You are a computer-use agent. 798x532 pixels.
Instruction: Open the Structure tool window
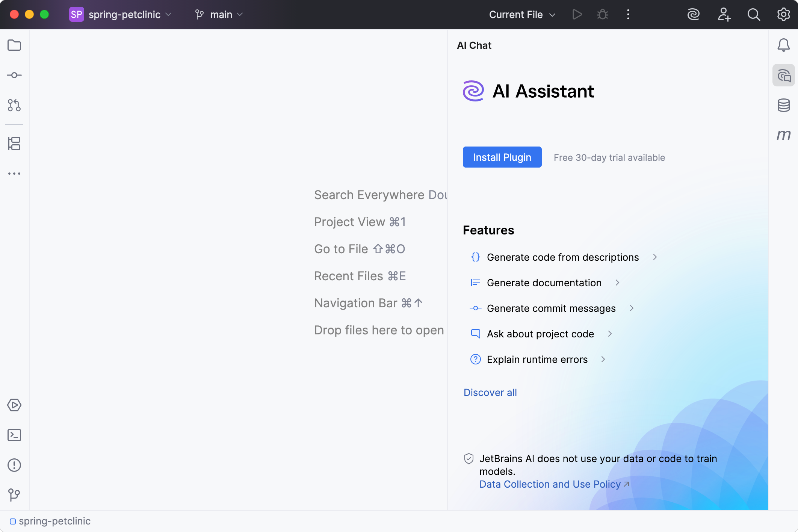click(x=14, y=144)
